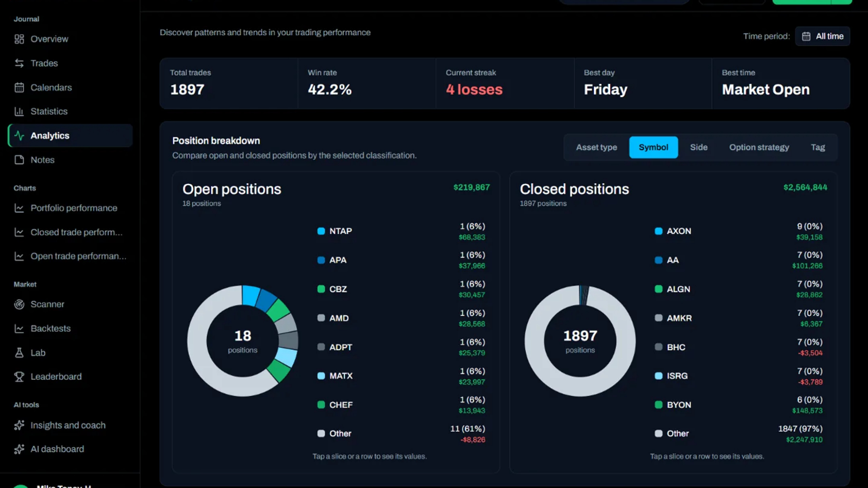Open Notes via the page icon
Image resolution: width=868 pixels, height=488 pixels.
click(19, 160)
